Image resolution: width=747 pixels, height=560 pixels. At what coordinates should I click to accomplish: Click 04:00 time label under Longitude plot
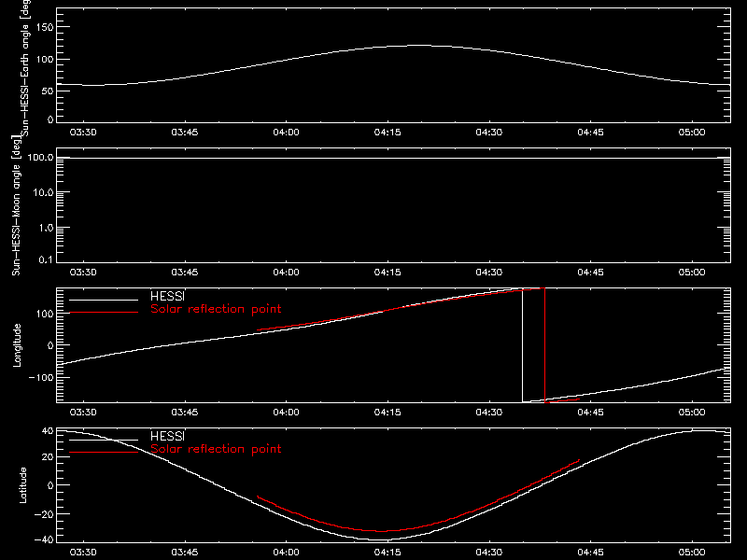coord(287,413)
